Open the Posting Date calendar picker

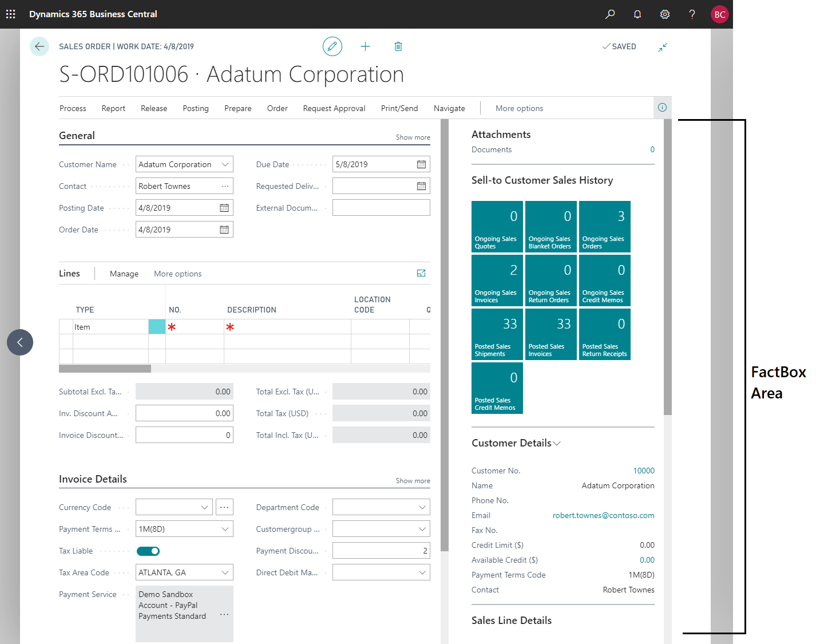(224, 208)
